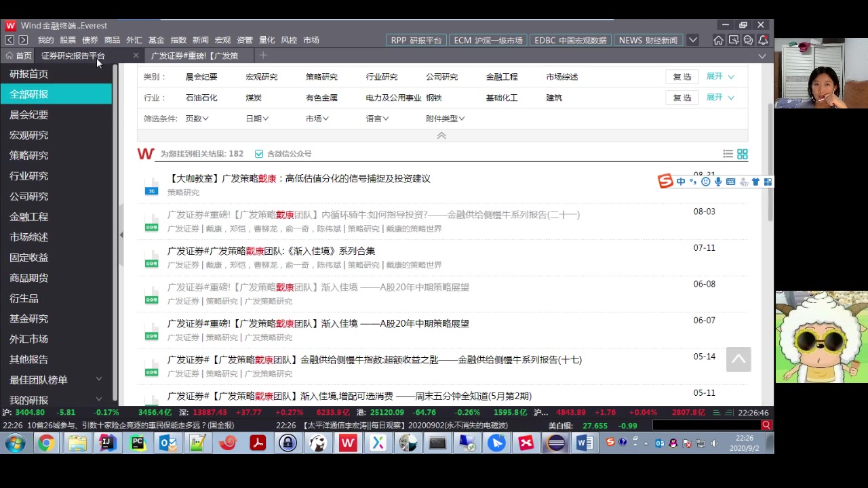Close the 证券研究报告平台 tab
This screenshot has width=868, height=488.
(x=136, y=56)
